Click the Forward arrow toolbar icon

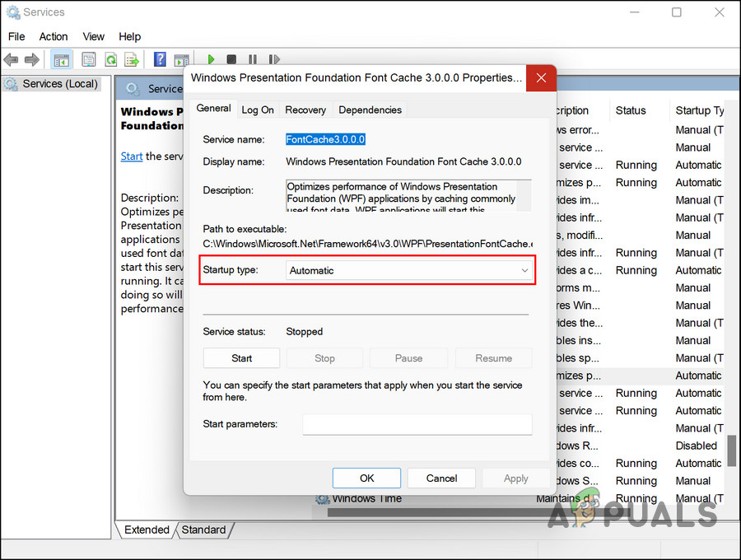click(x=31, y=59)
